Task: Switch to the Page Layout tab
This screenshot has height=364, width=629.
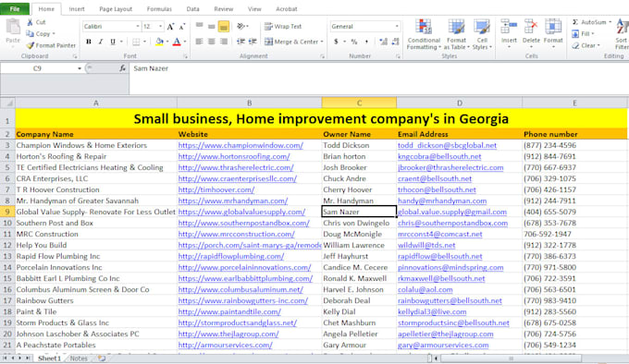Action: point(116,9)
